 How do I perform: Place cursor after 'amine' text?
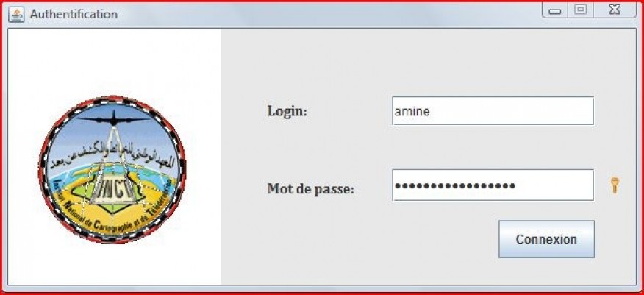click(x=431, y=111)
